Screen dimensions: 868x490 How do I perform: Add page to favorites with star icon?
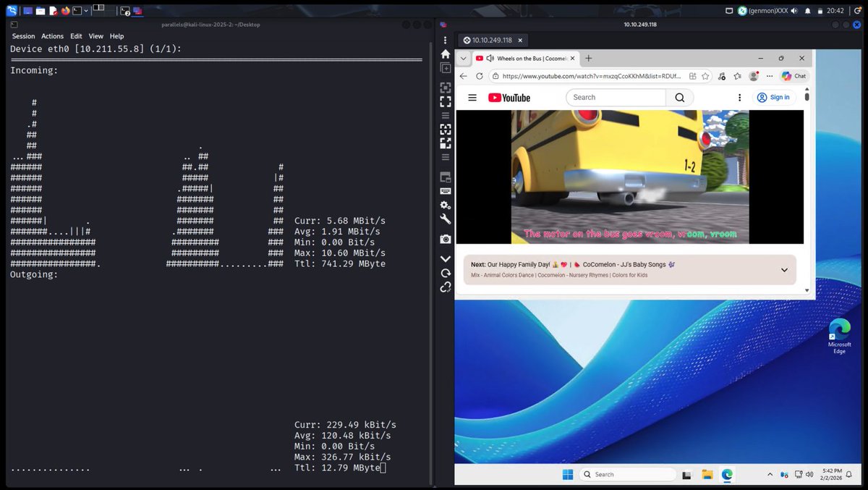pos(705,76)
